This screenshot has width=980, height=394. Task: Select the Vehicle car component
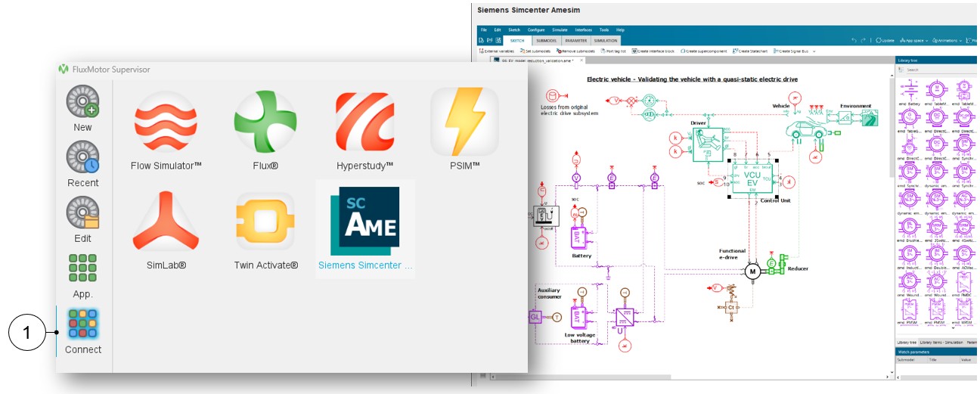806,130
